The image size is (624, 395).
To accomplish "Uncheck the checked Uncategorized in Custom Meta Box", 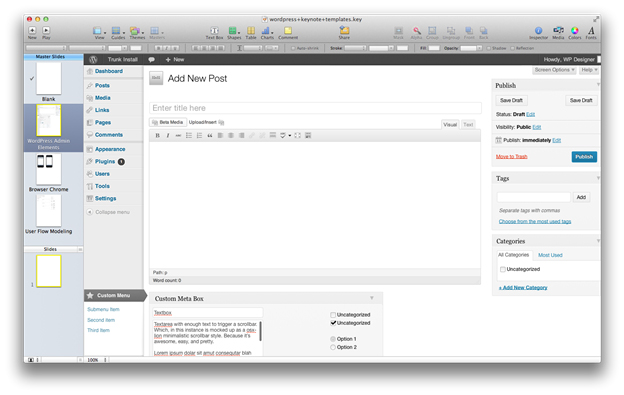I will point(333,323).
